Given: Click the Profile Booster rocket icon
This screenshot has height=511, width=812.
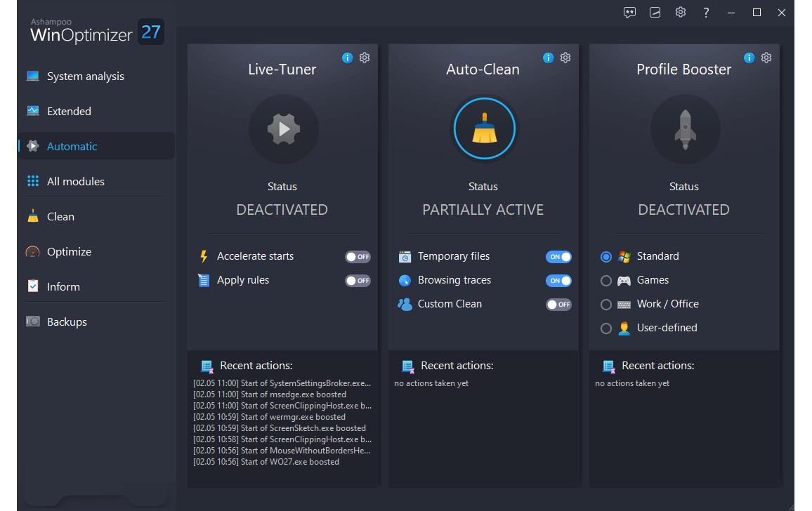Looking at the screenshot, I should point(685,129).
